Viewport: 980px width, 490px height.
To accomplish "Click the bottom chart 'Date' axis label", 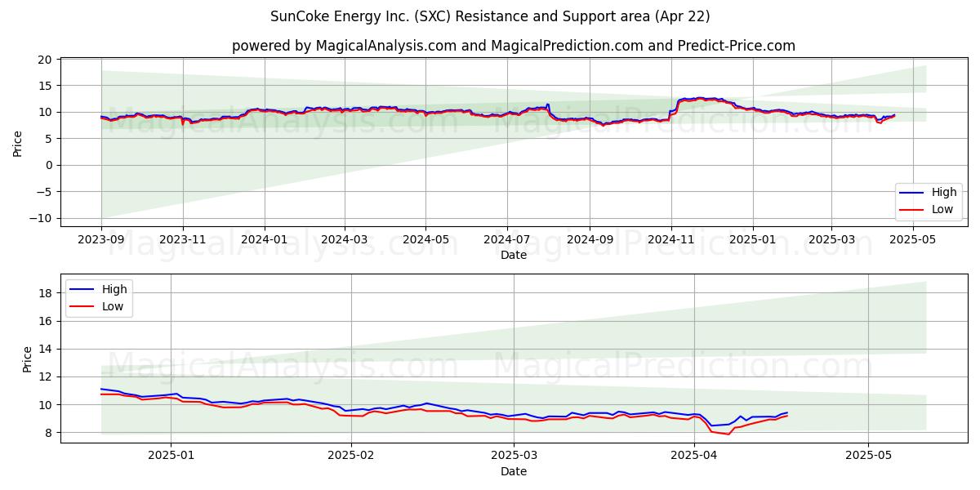I will point(514,471).
